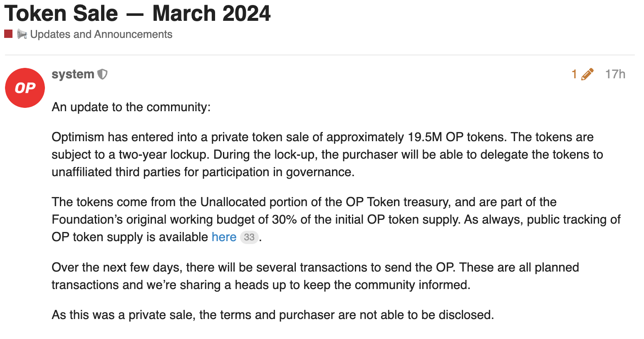This screenshot has height=339, width=644.
Task: Click the line "An update to the community:"
Action: coord(131,107)
